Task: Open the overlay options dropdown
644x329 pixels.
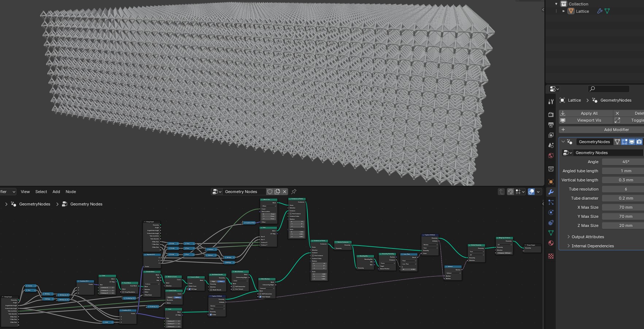Action: pos(538,192)
